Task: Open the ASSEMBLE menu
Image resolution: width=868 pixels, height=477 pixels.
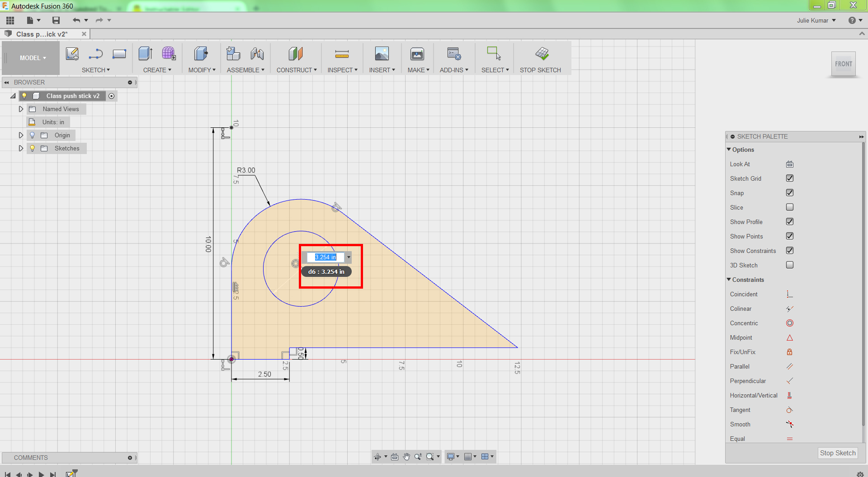Action: coord(245,70)
